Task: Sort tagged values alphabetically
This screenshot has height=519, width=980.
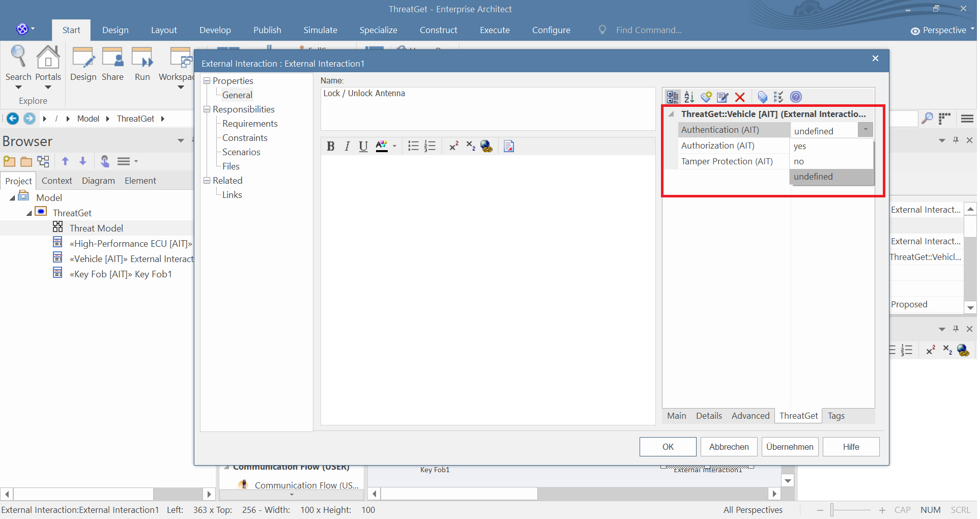Action: [x=689, y=97]
